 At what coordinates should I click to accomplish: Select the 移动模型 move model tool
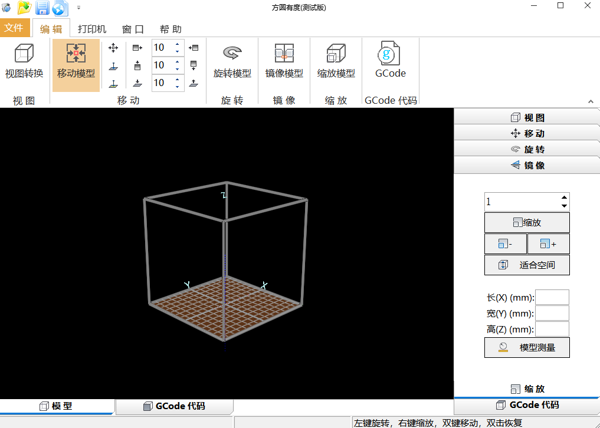(x=76, y=61)
